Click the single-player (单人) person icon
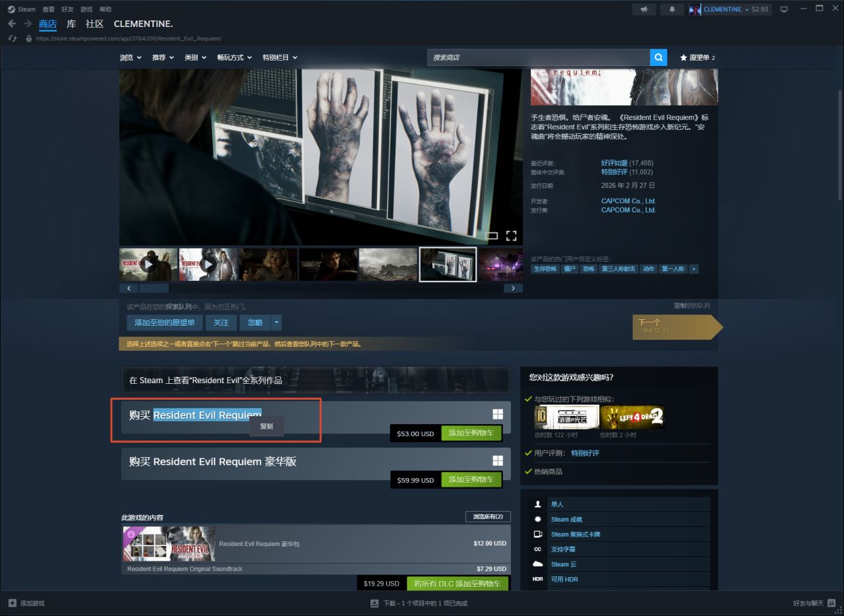Screen dimensions: 844x616 click(x=538, y=504)
